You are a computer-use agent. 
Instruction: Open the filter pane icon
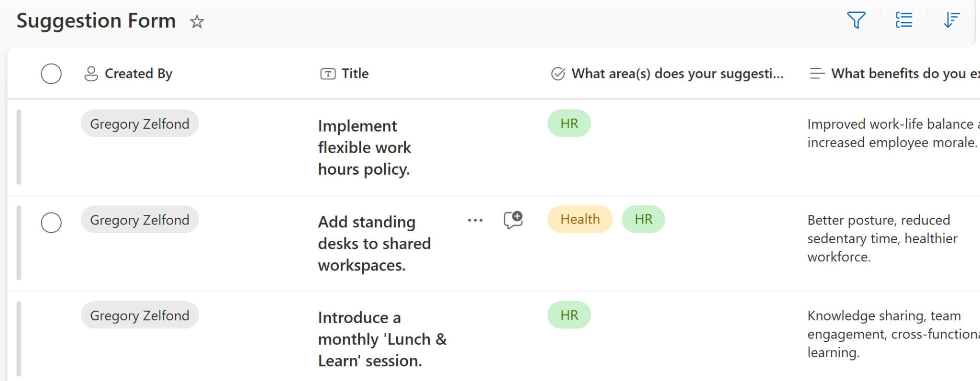(x=857, y=20)
